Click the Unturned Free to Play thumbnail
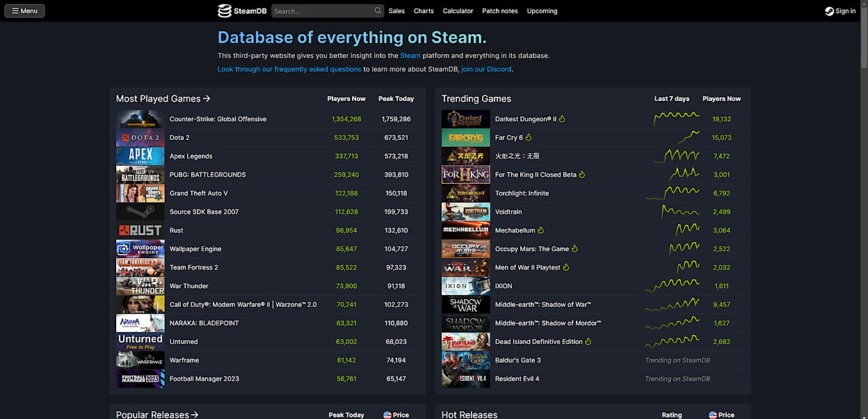 pyautogui.click(x=140, y=342)
